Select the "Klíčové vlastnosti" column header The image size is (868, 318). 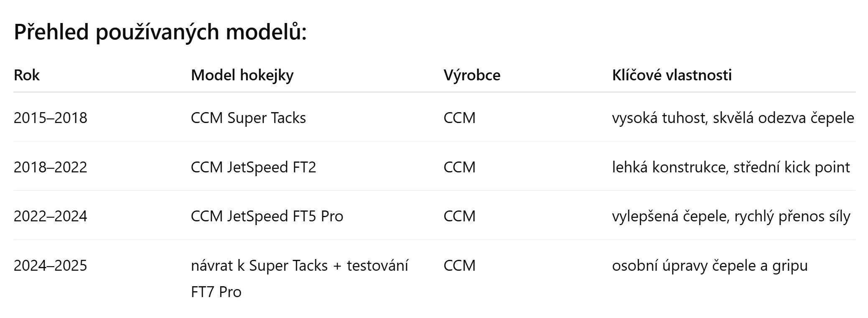pyautogui.click(x=672, y=75)
